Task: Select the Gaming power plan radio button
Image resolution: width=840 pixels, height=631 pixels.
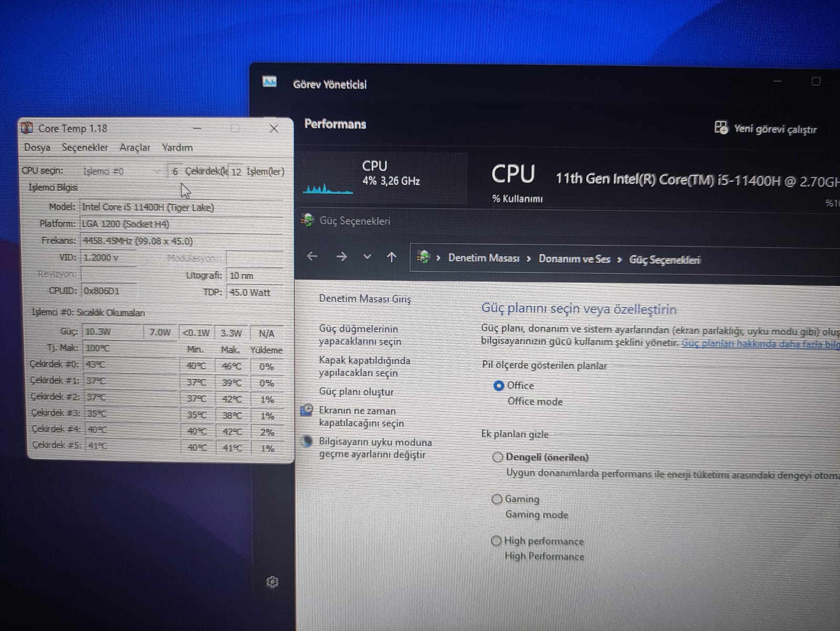Action: [x=497, y=499]
